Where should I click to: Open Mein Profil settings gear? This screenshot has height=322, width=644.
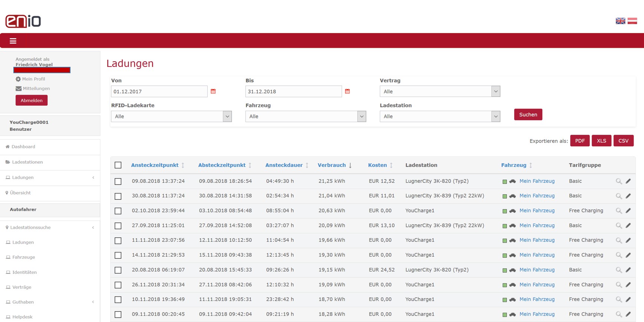[18, 79]
